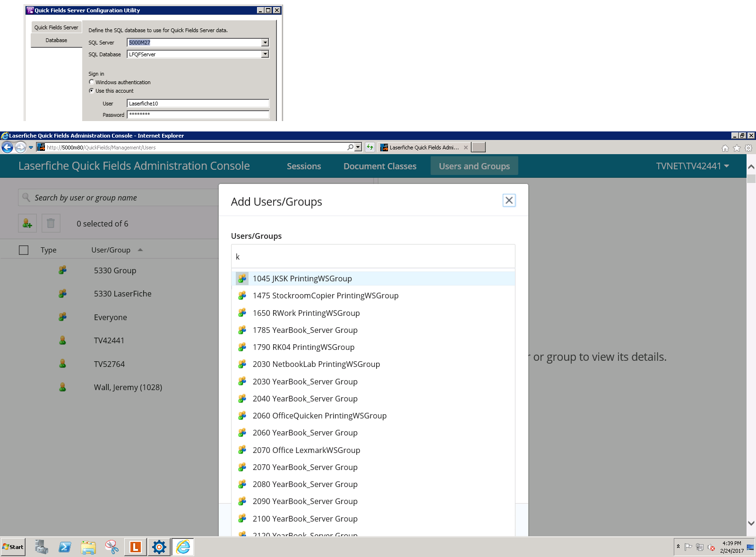This screenshot has width=756, height=557.
Task: Expand the SQL Server dropdown
Action: 265,43
